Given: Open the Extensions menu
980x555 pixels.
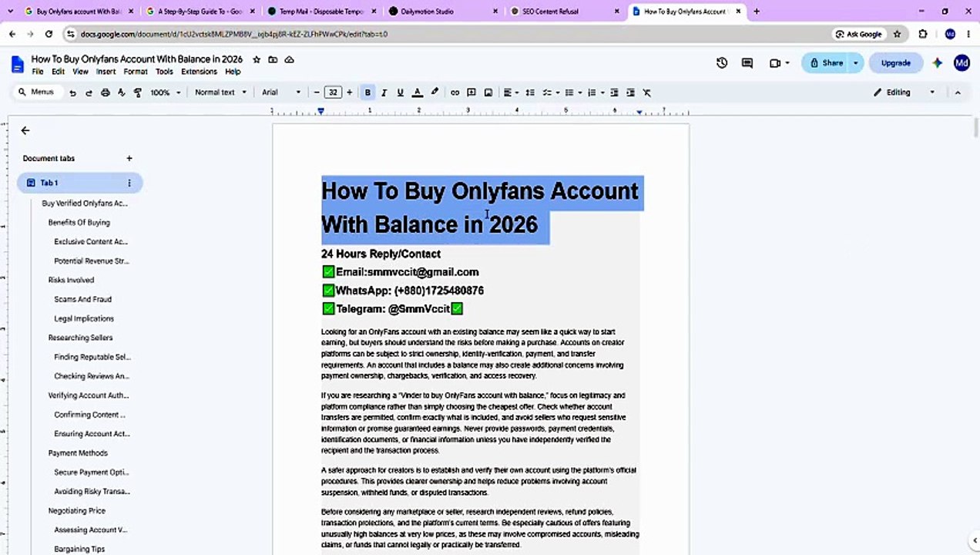Looking at the screenshot, I should 199,72.
